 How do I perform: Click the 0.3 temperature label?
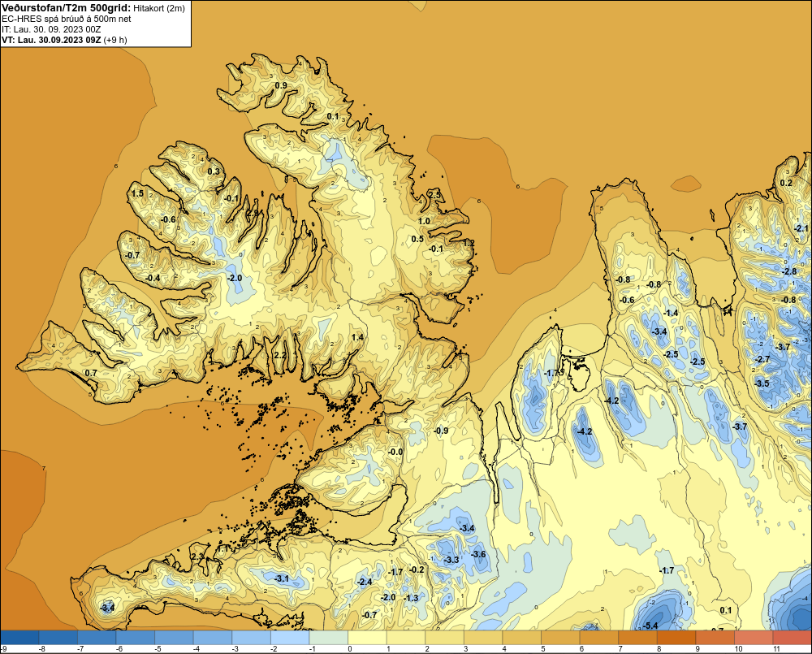tap(214, 171)
